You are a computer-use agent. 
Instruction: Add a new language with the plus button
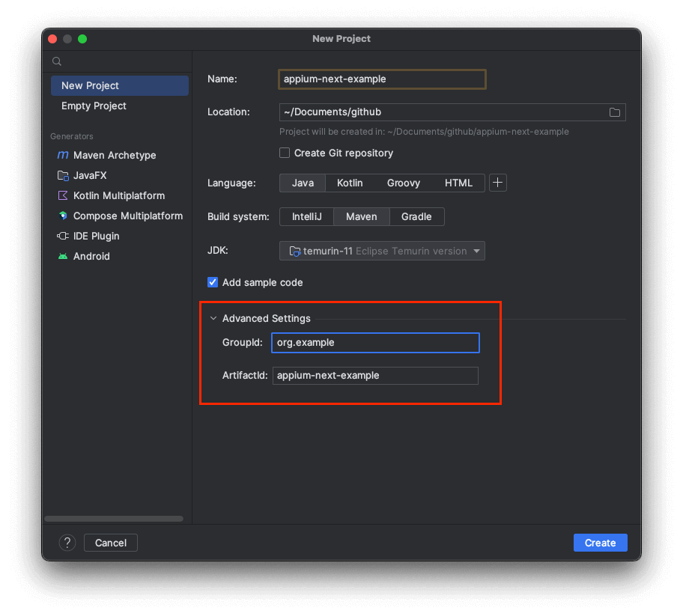tap(497, 182)
